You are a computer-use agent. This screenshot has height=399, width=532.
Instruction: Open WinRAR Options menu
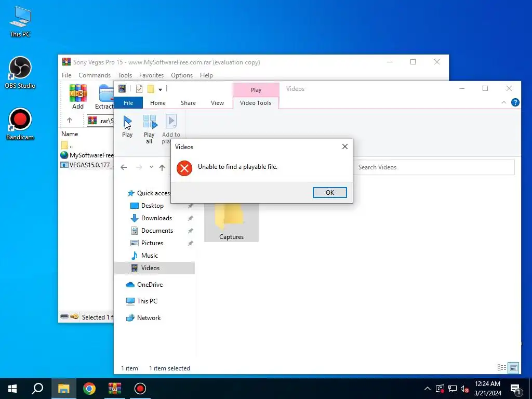pos(182,75)
